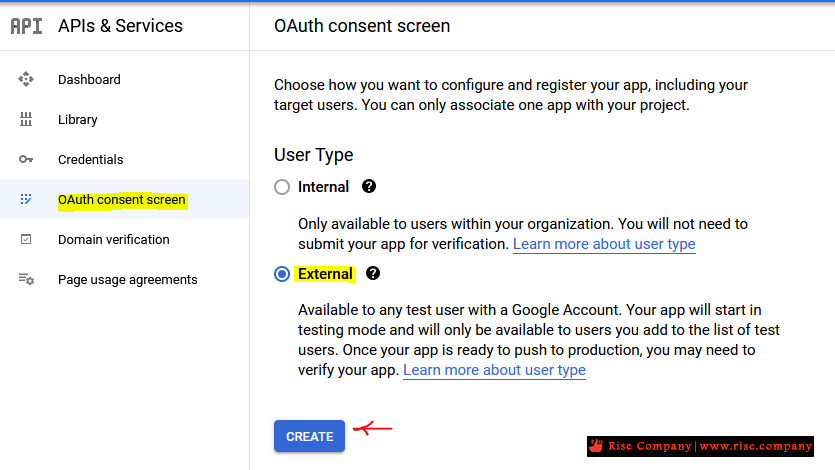Open the Dashboard icon in sidebar
Viewport: 835px width, 470px height.
pyautogui.click(x=26, y=79)
